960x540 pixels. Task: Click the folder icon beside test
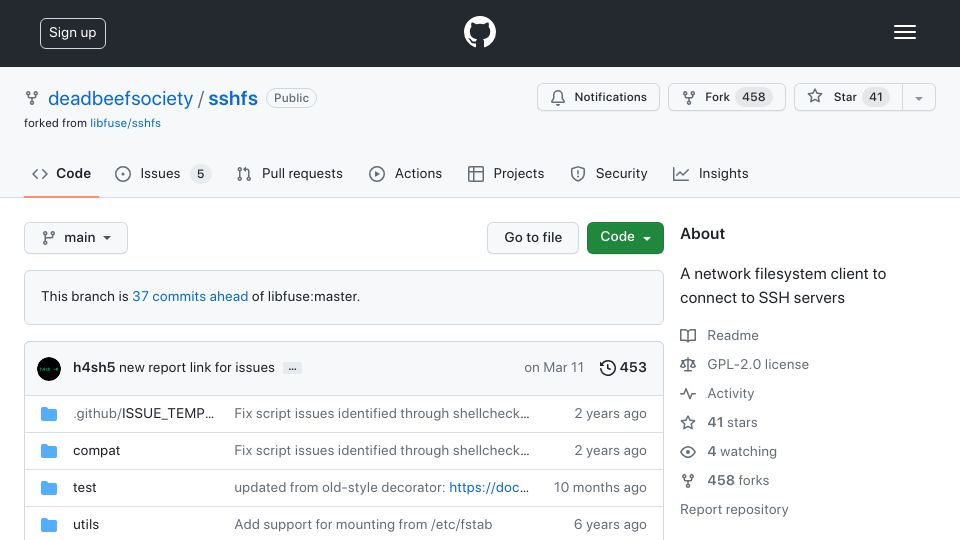click(x=49, y=488)
